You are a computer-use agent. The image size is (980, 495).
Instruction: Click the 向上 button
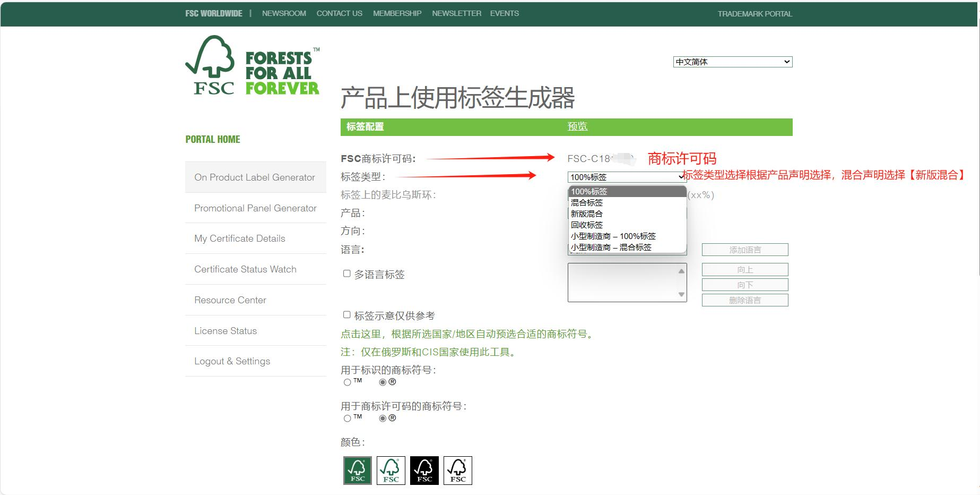745,270
